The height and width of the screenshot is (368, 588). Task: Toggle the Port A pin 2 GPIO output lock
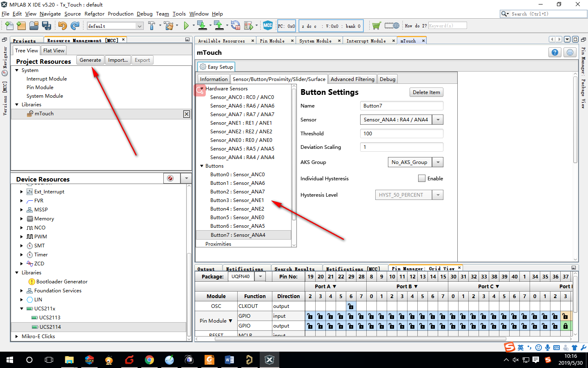coord(310,326)
